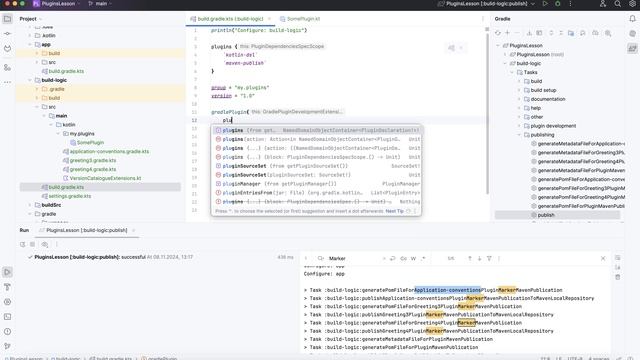The width and height of the screenshot is (640, 360).
Task: Toggle the search filter funnel icon
Action: [489, 258]
